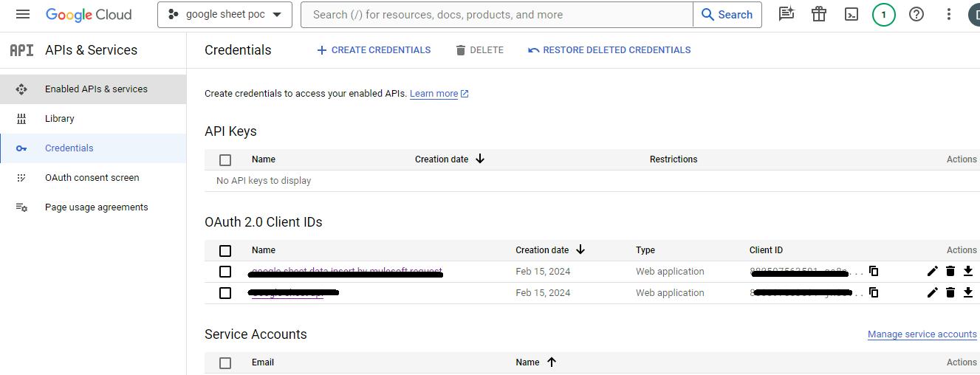Copy the second row's Client ID

tap(874, 293)
